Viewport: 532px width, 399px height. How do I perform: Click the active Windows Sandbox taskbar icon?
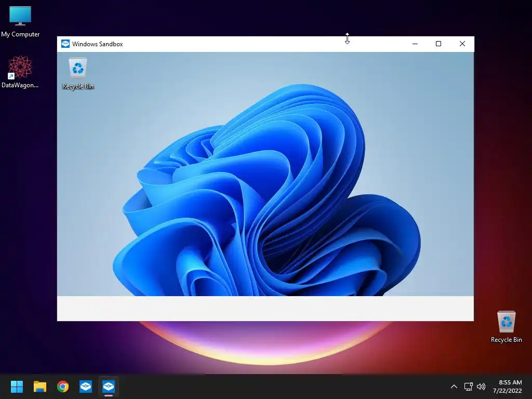109,387
